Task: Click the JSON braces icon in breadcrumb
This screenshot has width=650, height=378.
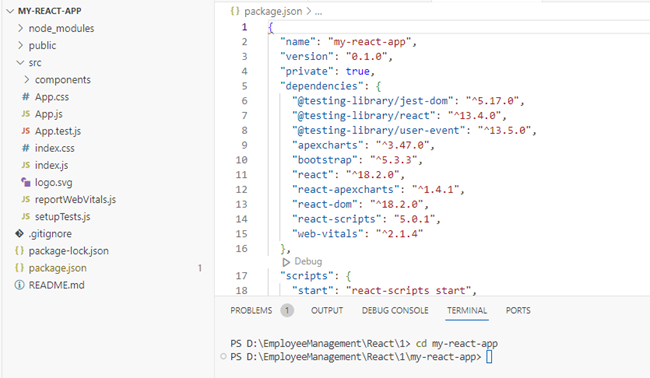Action: 235,11
